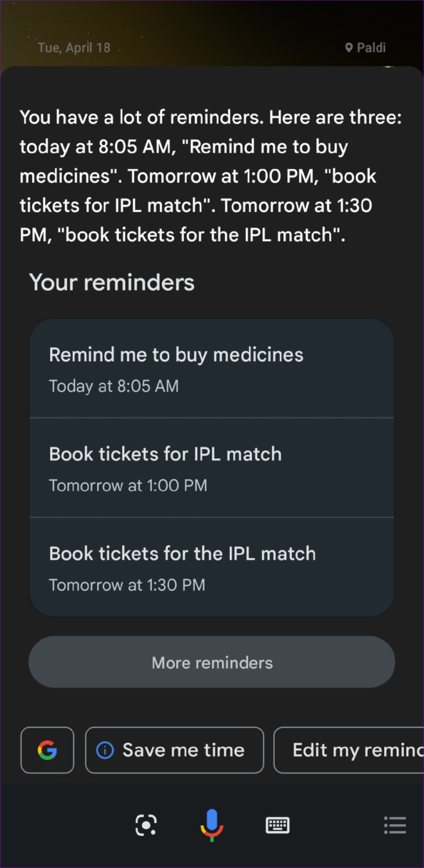This screenshot has width=424, height=868.
Task: Tap the Tomorrow at 1:00 PM time
Action: coord(128,486)
